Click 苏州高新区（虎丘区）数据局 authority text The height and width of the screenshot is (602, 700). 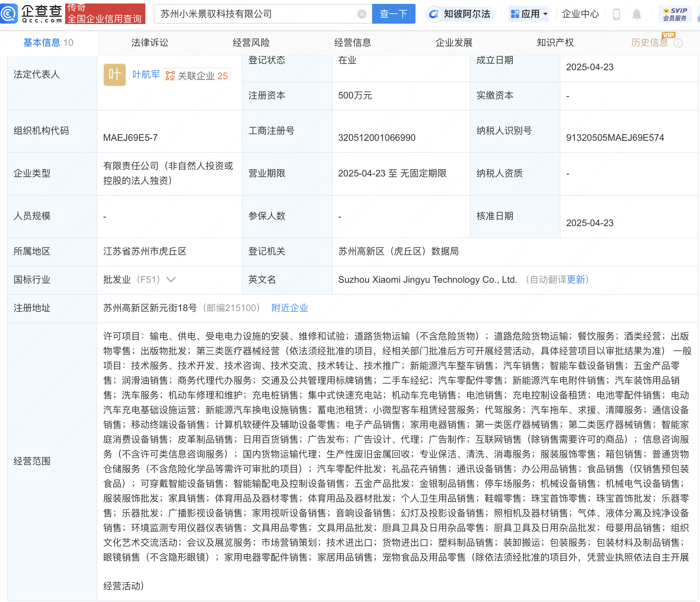tap(398, 251)
